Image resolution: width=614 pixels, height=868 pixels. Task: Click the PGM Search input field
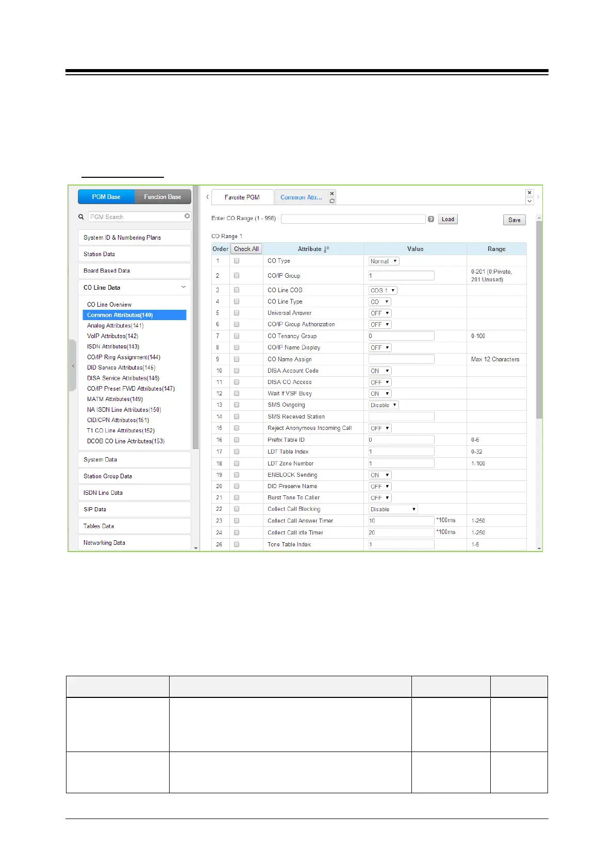click(136, 217)
